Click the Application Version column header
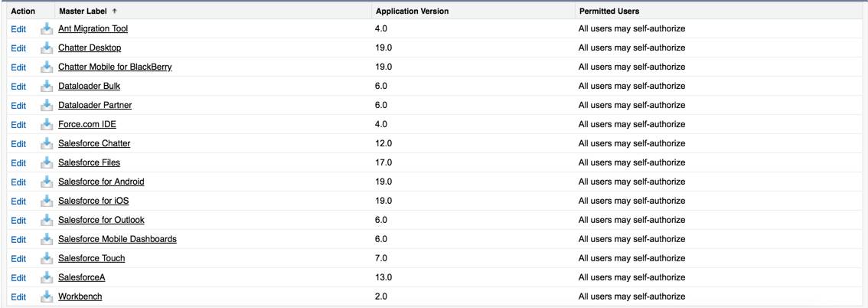The image size is (868, 308). pyautogui.click(x=412, y=11)
